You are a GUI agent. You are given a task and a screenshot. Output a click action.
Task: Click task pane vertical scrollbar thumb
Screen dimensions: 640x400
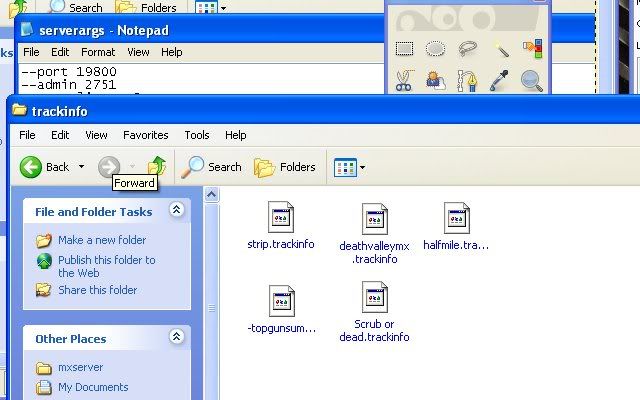click(x=211, y=308)
